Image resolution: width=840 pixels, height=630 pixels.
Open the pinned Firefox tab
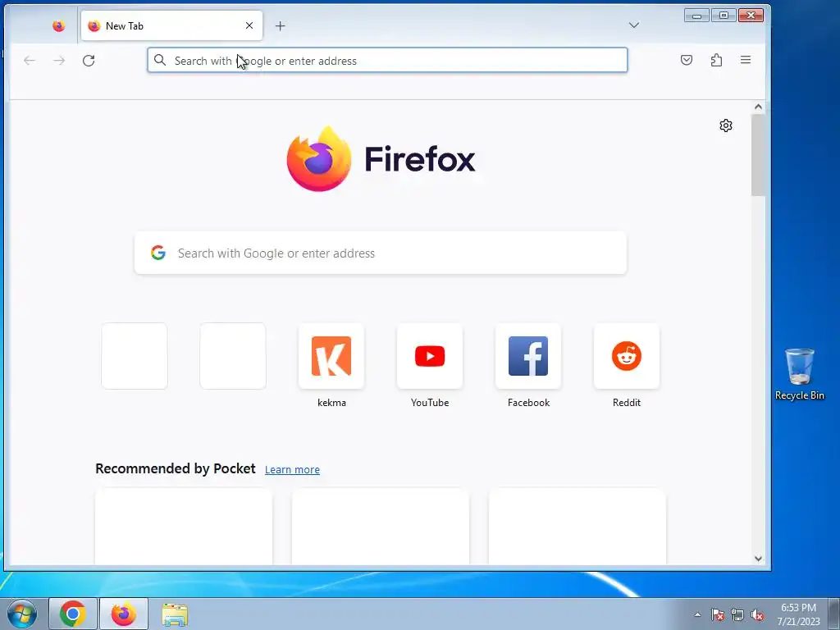(x=58, y=25)
